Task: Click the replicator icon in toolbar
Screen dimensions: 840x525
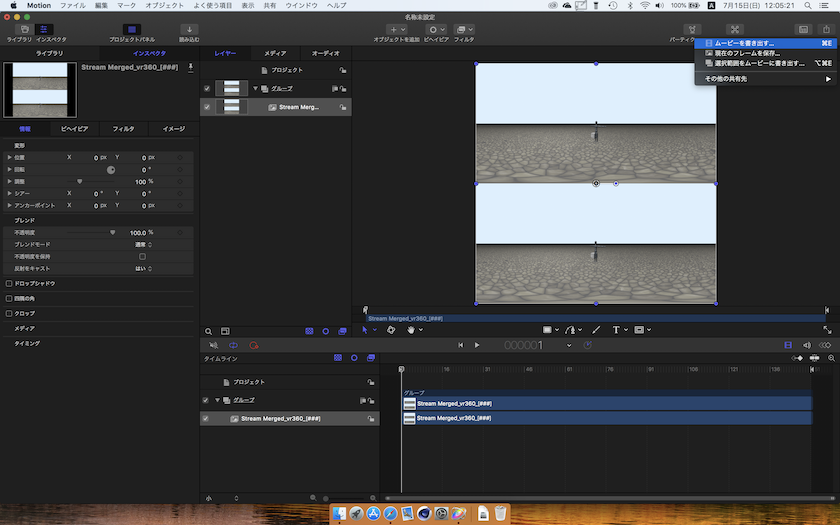Action: [x=734, y=29]
